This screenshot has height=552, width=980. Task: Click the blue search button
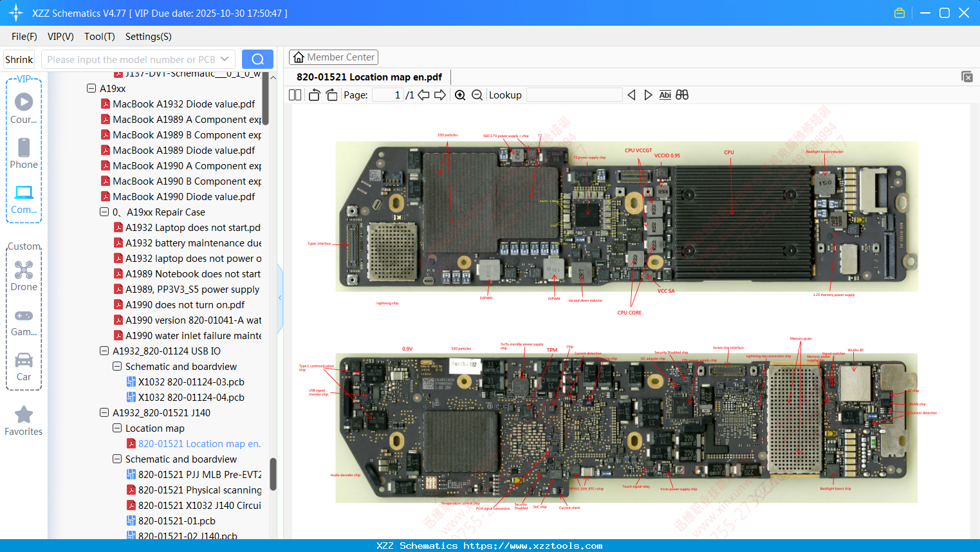(257, 59)
